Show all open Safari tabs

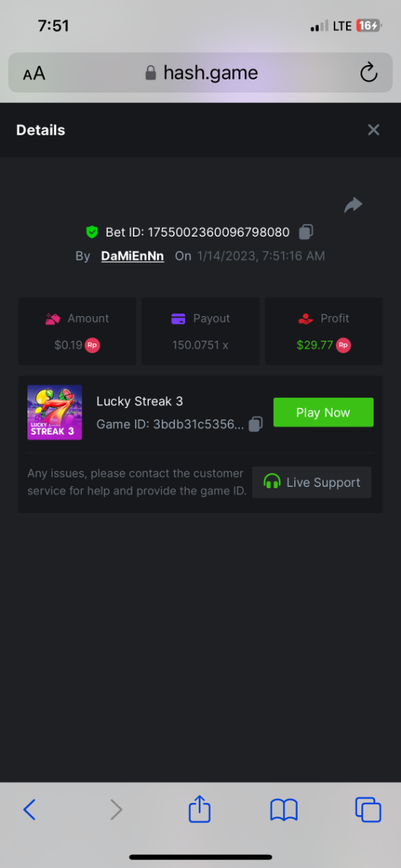point(368,809)
